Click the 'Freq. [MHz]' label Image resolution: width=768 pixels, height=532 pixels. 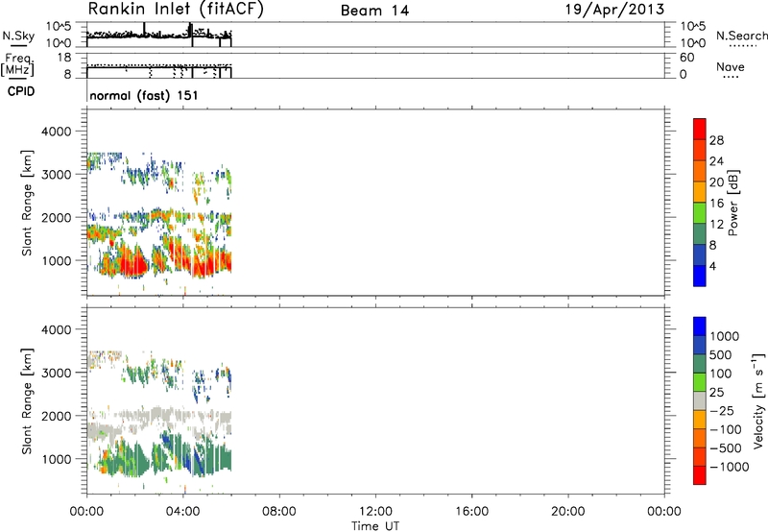(17, 64)
